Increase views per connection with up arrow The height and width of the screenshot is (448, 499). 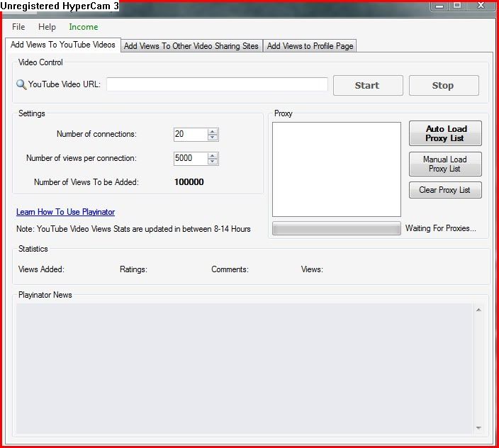(213, 155)
